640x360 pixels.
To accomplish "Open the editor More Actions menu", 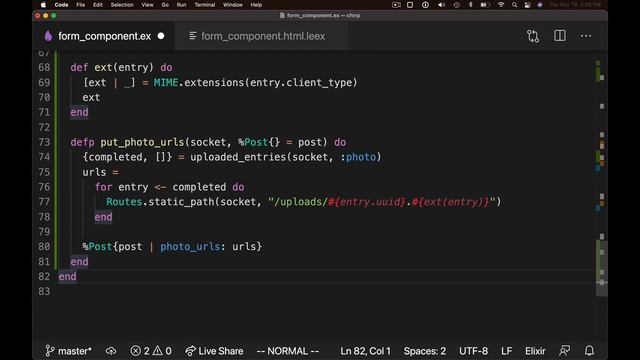I will click(x=586, y=36).
